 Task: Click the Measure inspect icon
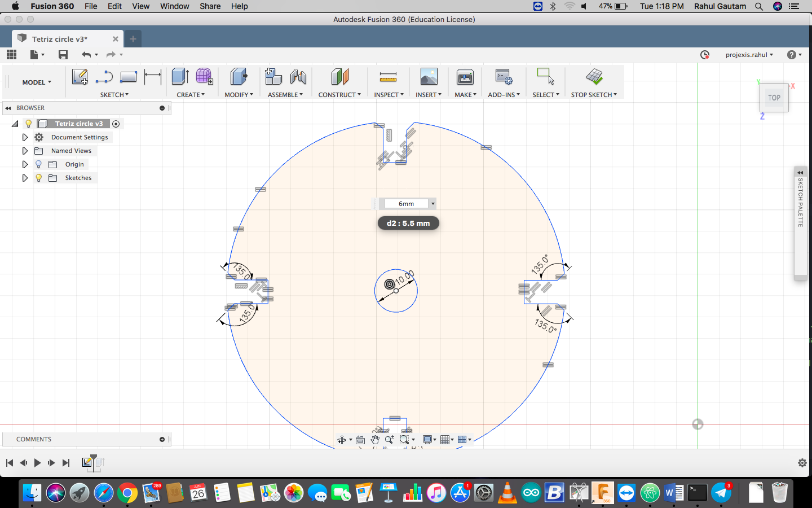coord(388,77)
